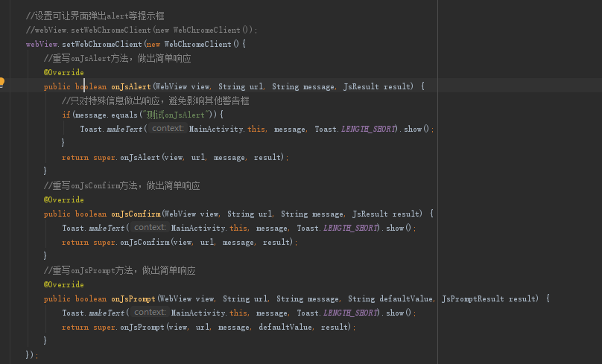Click the commented-out setWebChromeClient line
Screen dimensions: 602x364
pyautogui.click(x=142, y=30)
